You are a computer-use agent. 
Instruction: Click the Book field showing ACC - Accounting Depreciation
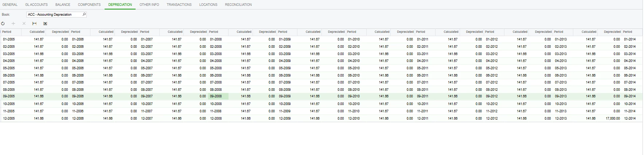point(56,15)
